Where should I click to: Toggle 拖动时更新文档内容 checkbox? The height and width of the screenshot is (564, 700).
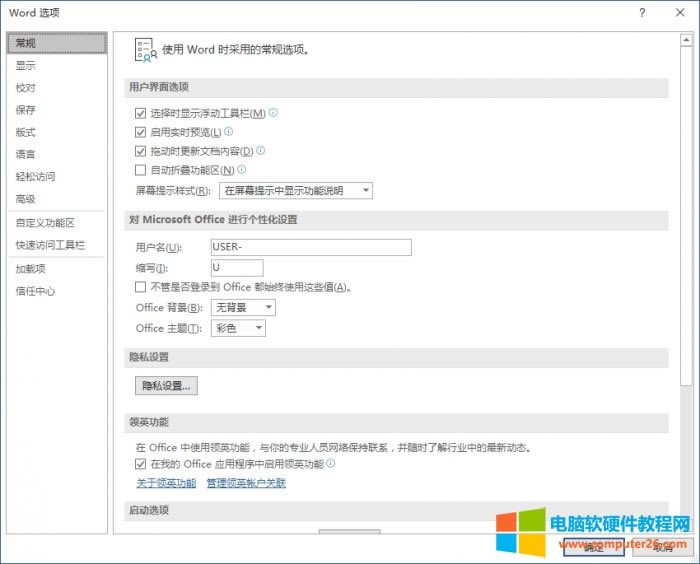pyautogui.click(x=140, y=151)
